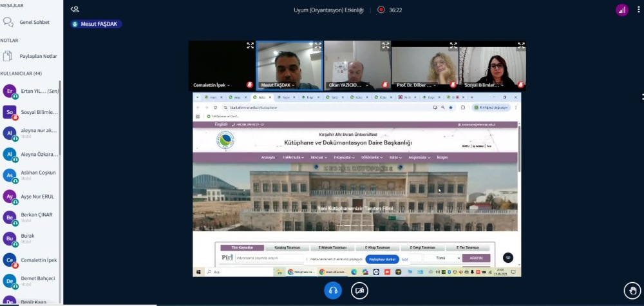Click the Paylaşılan Notlar document icon
The width and height of the screenshot is (644, 306).
click(8, 56)
